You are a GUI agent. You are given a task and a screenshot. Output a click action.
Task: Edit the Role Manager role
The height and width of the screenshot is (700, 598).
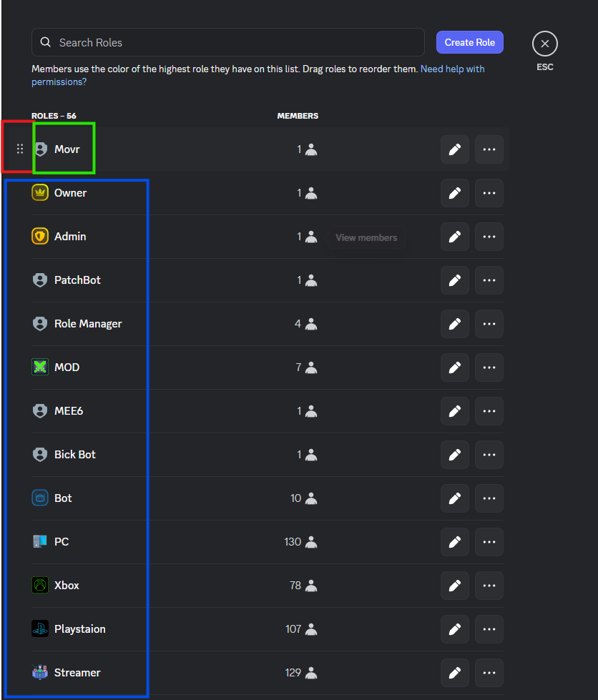[455, 324]
